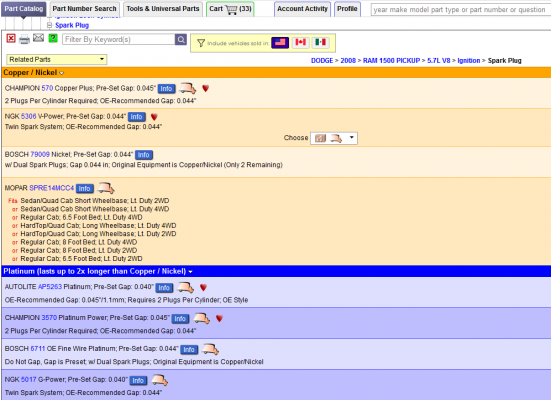This screenshot has width=551, height=400.
Task: Add Champion 3570 Platinum Power to cart
Action: click(202, 318)
